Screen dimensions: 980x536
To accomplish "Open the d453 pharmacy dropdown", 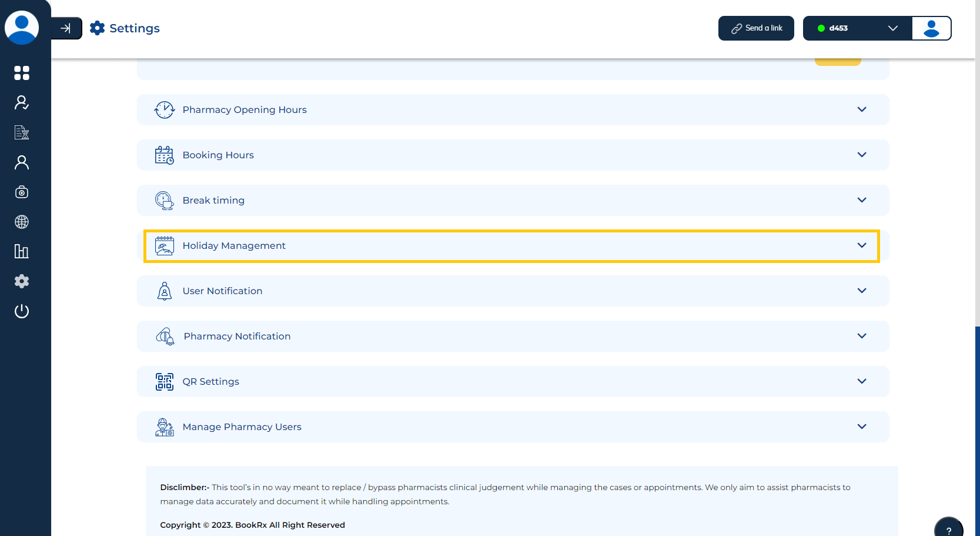I will (x=857, y=28).
